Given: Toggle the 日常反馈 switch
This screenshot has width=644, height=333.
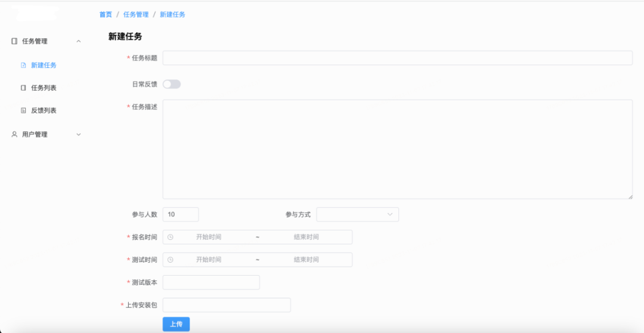Looking at the screenshot, I should click(x=172, y=84).
